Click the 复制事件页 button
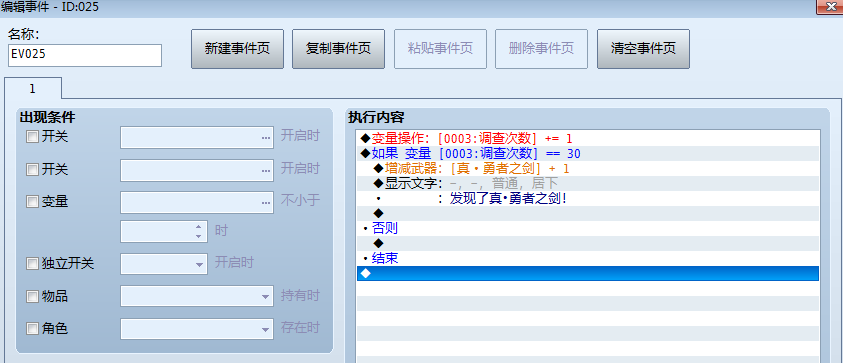 click(x=338, y=49)
